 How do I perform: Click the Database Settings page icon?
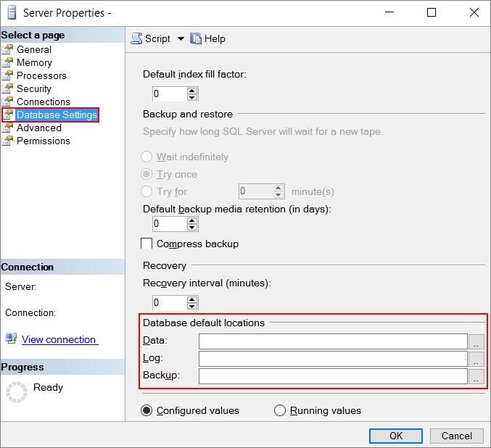click(8, 115)
